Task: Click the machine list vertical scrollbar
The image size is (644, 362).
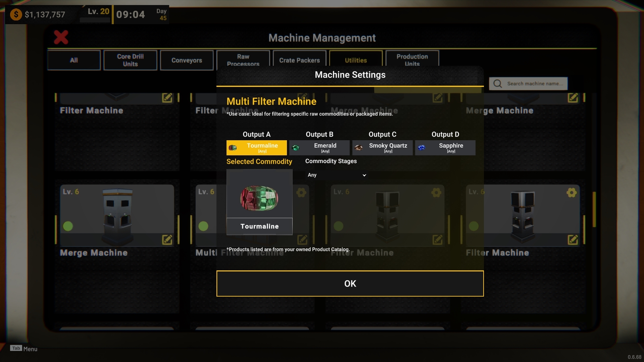Action: [x=594, y=210]
